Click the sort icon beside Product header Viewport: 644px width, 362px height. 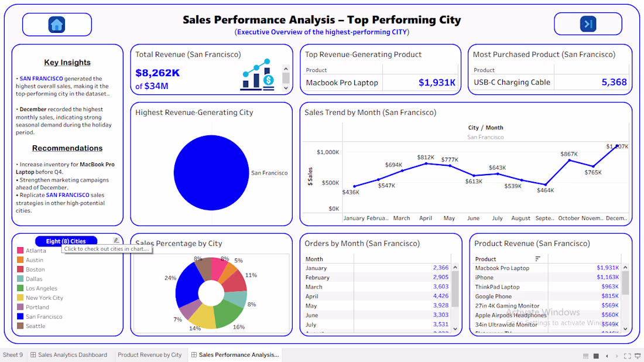coord(537,259)
